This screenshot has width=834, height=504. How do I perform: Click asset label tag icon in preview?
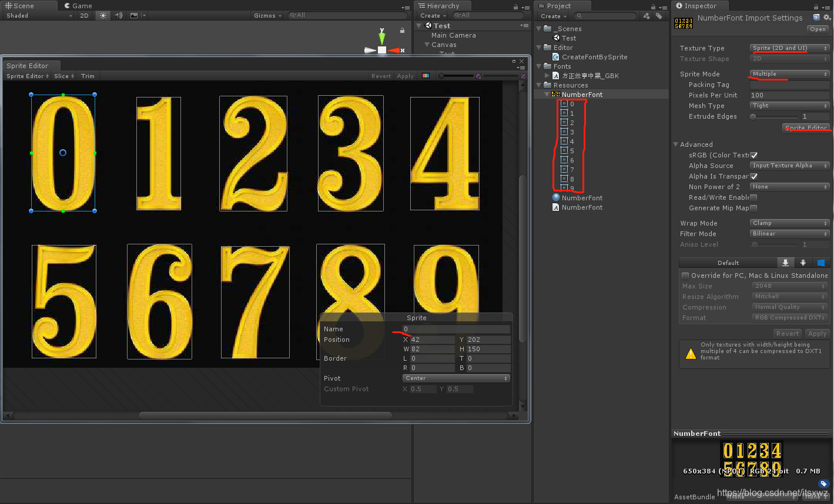[824, 484]
